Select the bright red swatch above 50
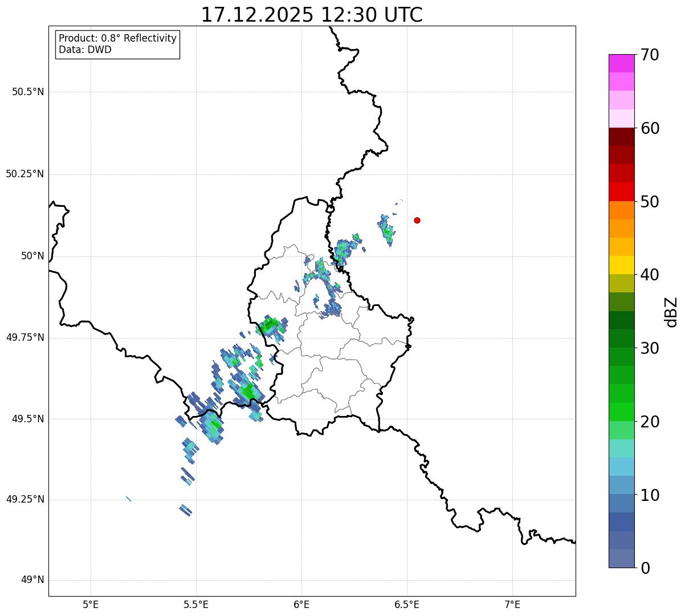This screenshot has width=685, height=616. 621,191
